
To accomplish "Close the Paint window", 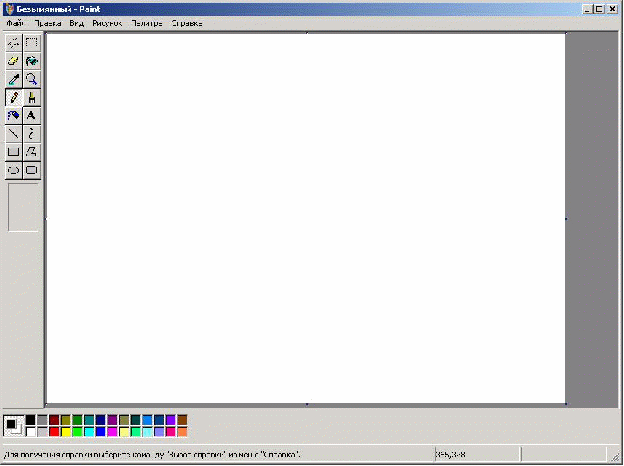I will tap(612, 10).
